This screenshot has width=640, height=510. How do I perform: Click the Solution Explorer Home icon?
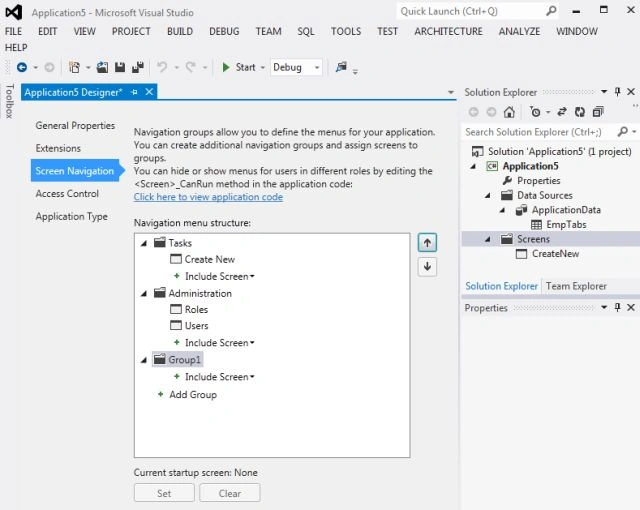point(509,112)
